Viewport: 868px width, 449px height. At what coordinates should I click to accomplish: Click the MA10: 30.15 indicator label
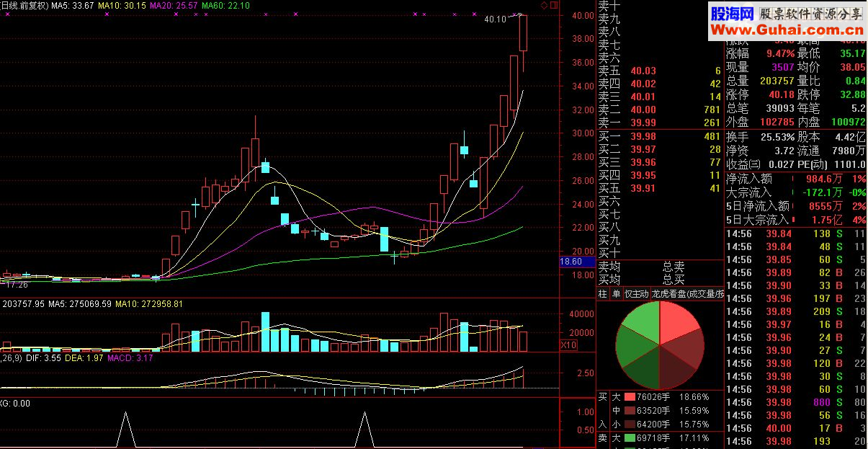click(121, 6)
